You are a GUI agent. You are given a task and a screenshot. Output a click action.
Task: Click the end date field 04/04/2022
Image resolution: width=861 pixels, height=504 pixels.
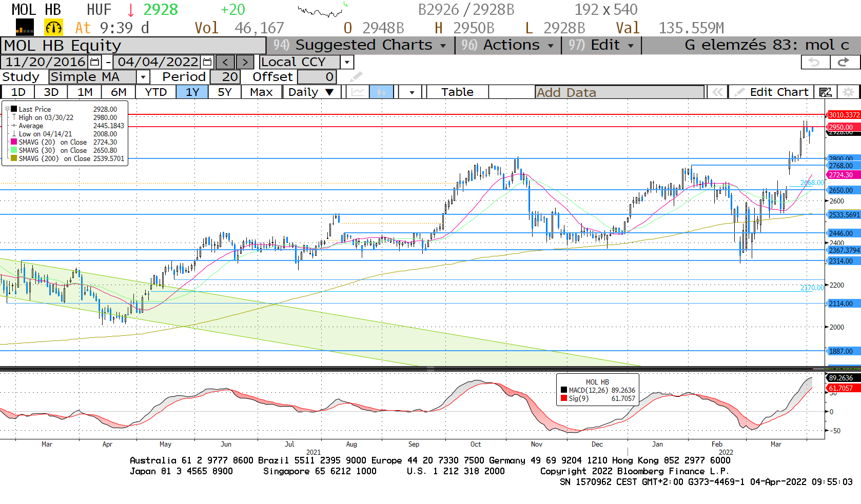click(x=158, y=62)
